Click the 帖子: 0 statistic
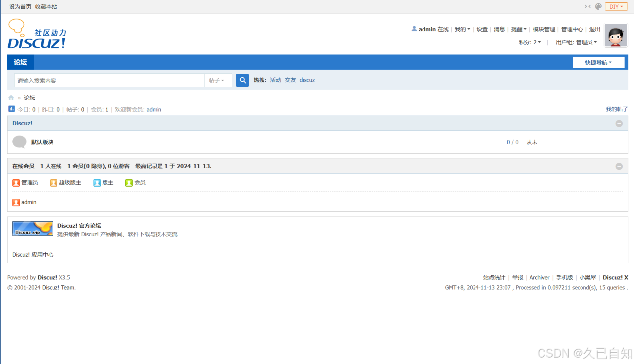 75,109
